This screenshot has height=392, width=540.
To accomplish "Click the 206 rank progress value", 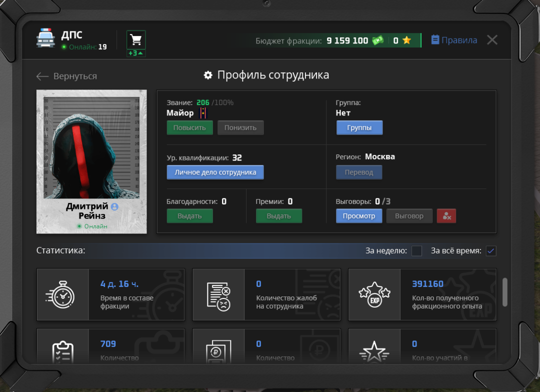I will click(x=203, y=102).
